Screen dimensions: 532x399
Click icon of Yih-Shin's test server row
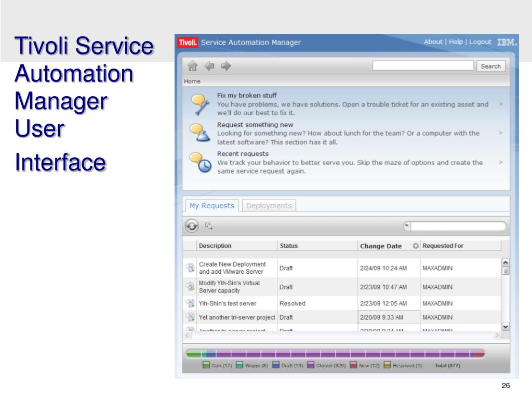click(x=190, y=303)
